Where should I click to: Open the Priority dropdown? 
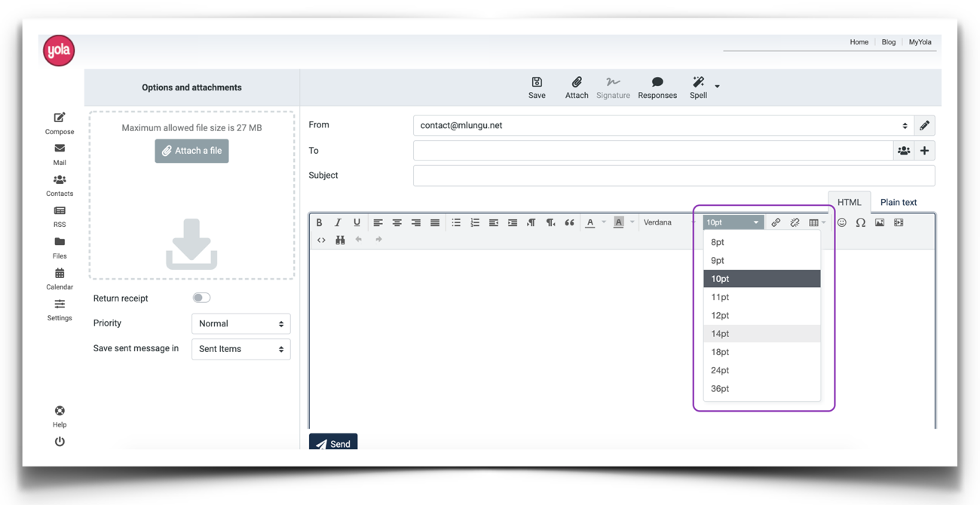(240, 323)
